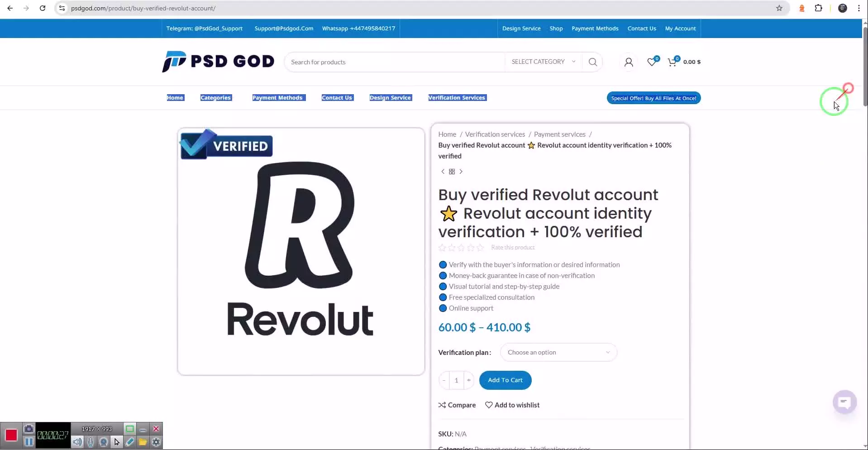Screen dimensions: 868x450
Task: Toggle system audio recording speaker icon
Action: pos(77,442)
